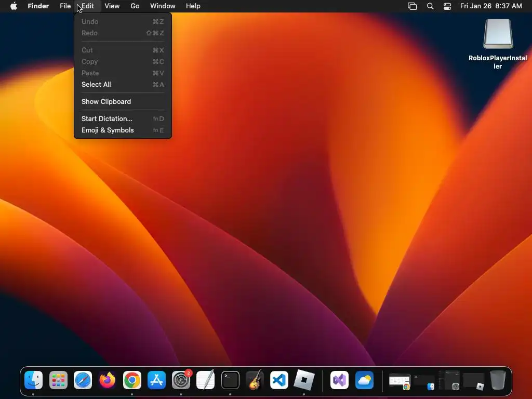Choose Select All from Edit menu
Image resolution: width=532 pixels, height=399 pixels.
pyautogui.click(x=123, y=85)
